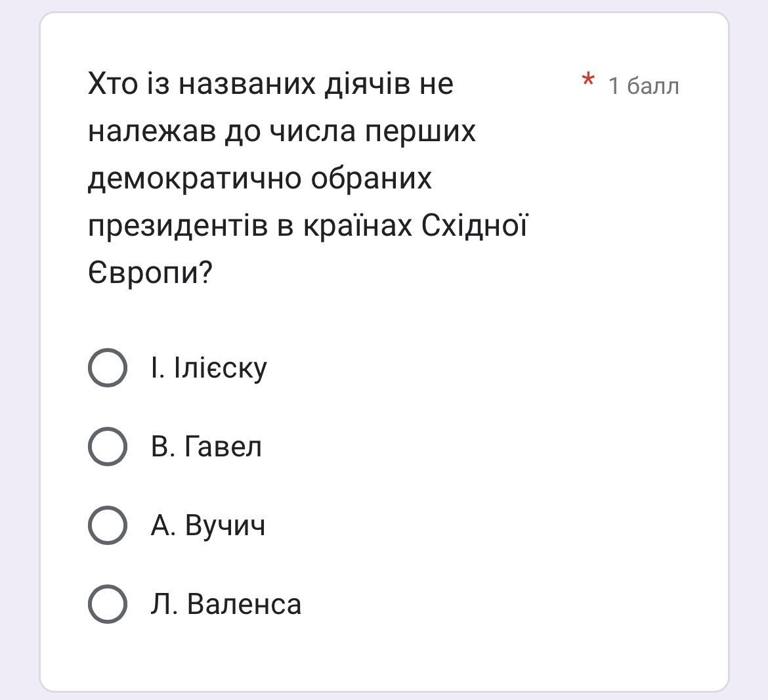Click the word 'Східної' in the question
768x700 pixels.
click(x=474, y=226)
